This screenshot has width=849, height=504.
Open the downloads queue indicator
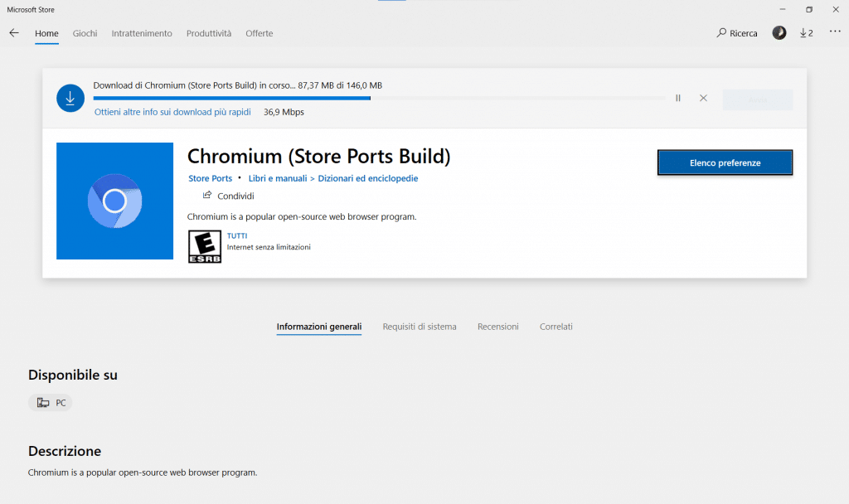[x=806, y=33]
